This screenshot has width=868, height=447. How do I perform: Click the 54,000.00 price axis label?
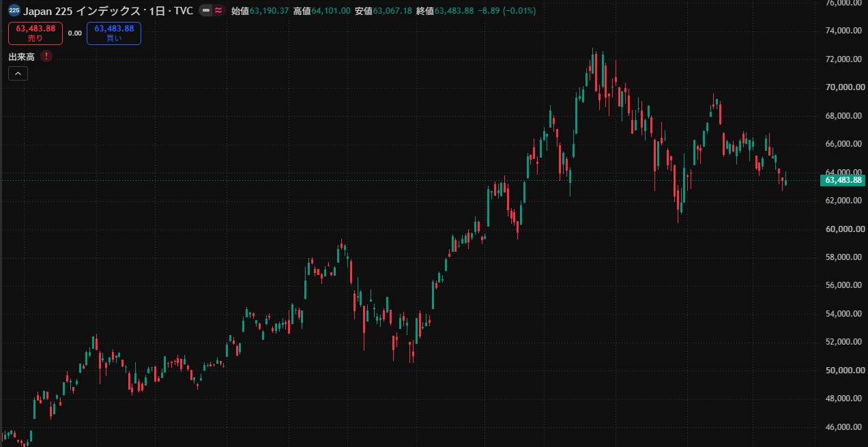(845, 314)
